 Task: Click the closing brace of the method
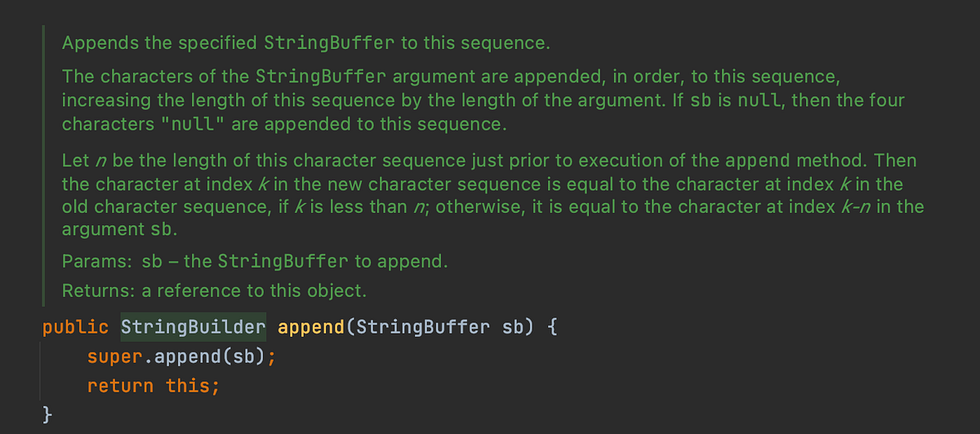tap(47, 414)
